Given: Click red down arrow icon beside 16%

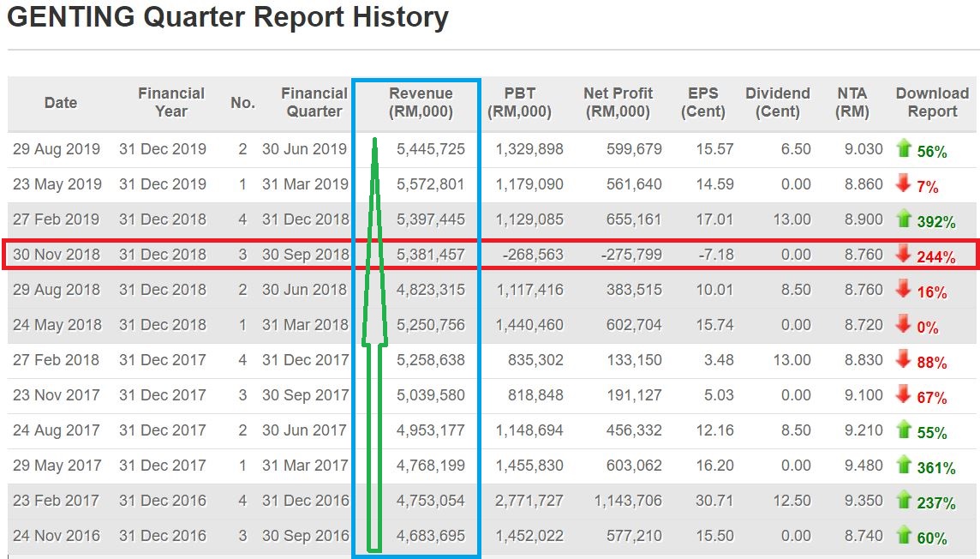Looking at the screenshot, I should point(904,288).
